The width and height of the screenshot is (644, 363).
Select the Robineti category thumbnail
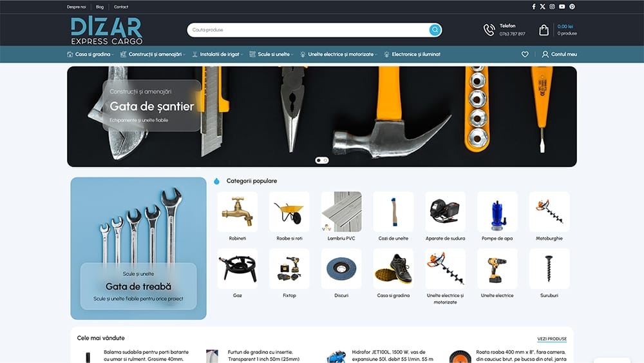click(x=238, y=212)
